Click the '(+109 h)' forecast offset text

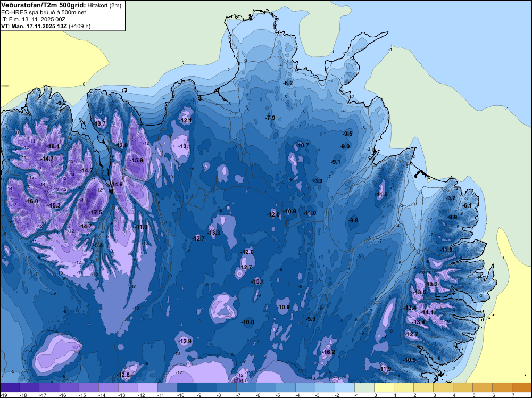[79, 26]
